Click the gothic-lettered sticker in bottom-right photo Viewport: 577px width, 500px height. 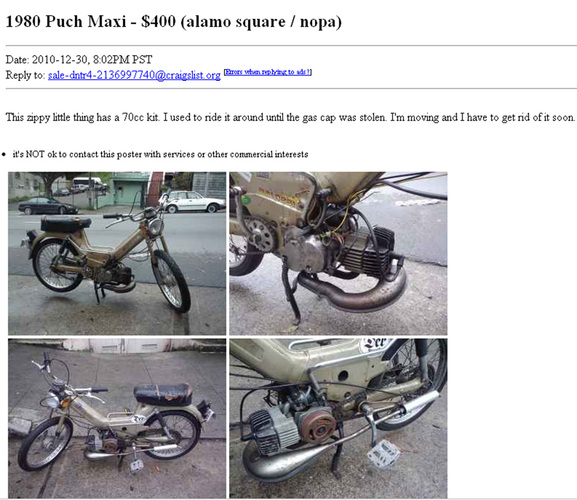click(374, 345)
